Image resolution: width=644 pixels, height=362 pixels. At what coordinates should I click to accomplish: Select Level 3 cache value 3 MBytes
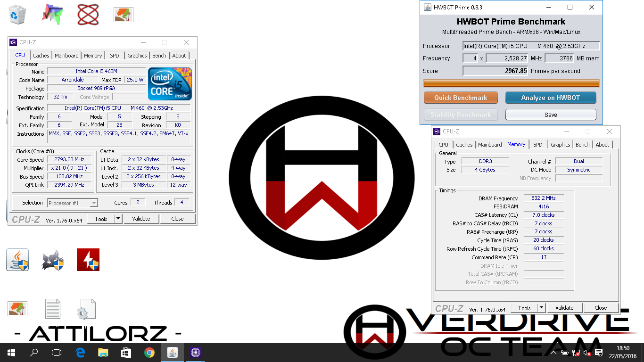[143, 185]
